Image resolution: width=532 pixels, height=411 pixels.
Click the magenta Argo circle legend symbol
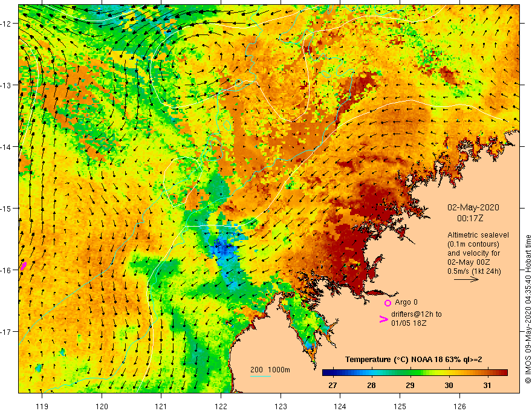(x=388, y=303)
